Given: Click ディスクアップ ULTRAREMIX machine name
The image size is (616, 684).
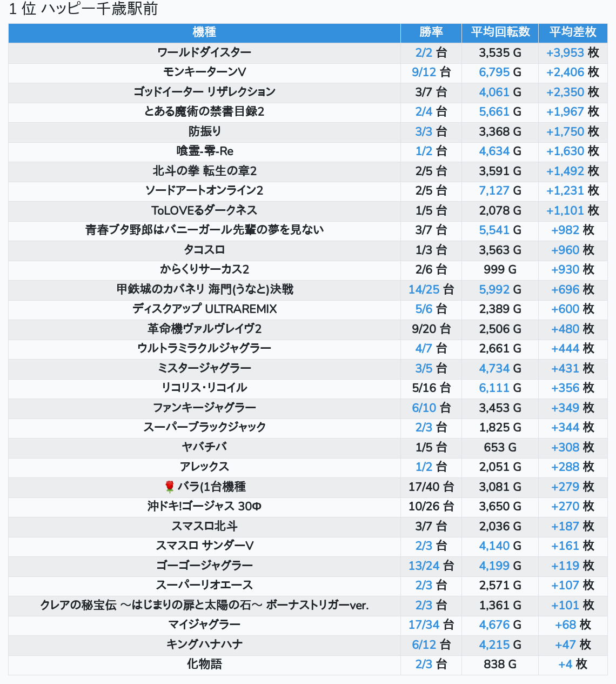Looking at the screenshot, I should click(204, 309).
